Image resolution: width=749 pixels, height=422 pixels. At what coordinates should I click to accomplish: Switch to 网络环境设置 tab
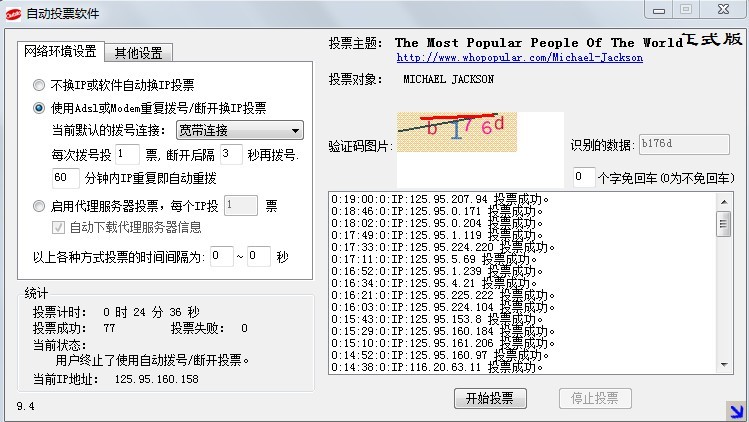61,51
